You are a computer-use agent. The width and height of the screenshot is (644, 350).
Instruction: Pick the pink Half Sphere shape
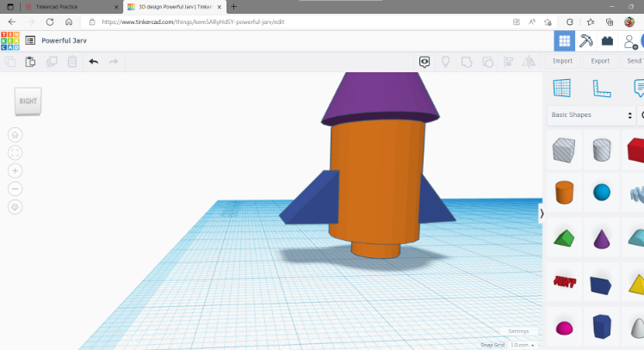click(564, 328)
